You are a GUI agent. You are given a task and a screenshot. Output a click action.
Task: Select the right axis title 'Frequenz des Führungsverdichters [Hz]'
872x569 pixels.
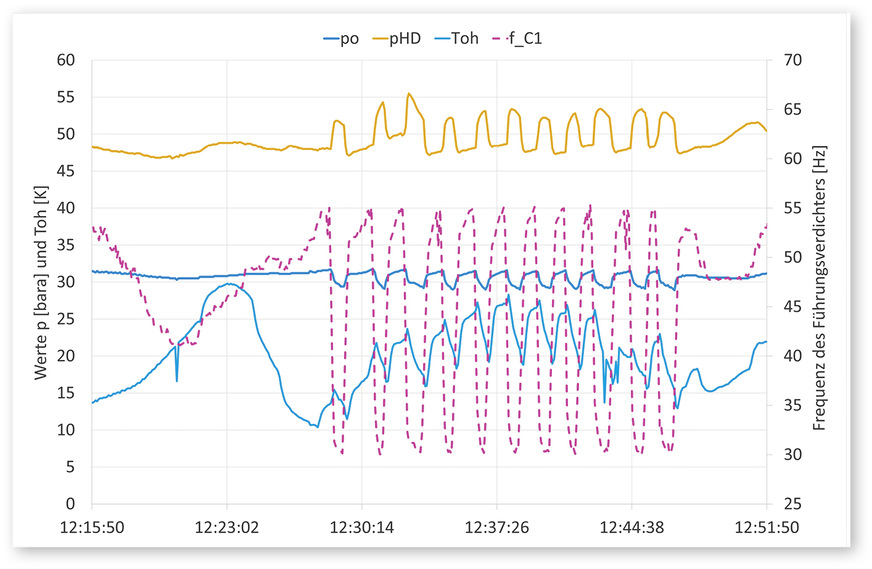(x=819, y=282)
